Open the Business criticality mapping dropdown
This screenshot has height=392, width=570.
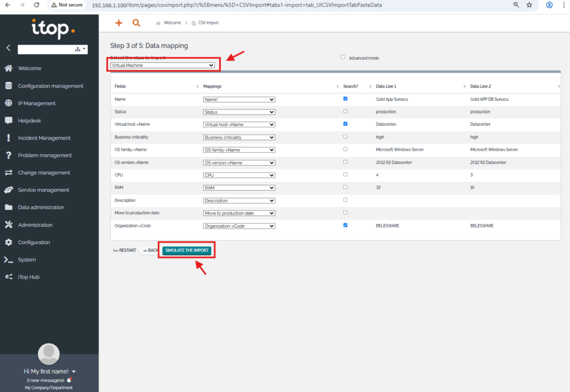click(x=239, y=137)
